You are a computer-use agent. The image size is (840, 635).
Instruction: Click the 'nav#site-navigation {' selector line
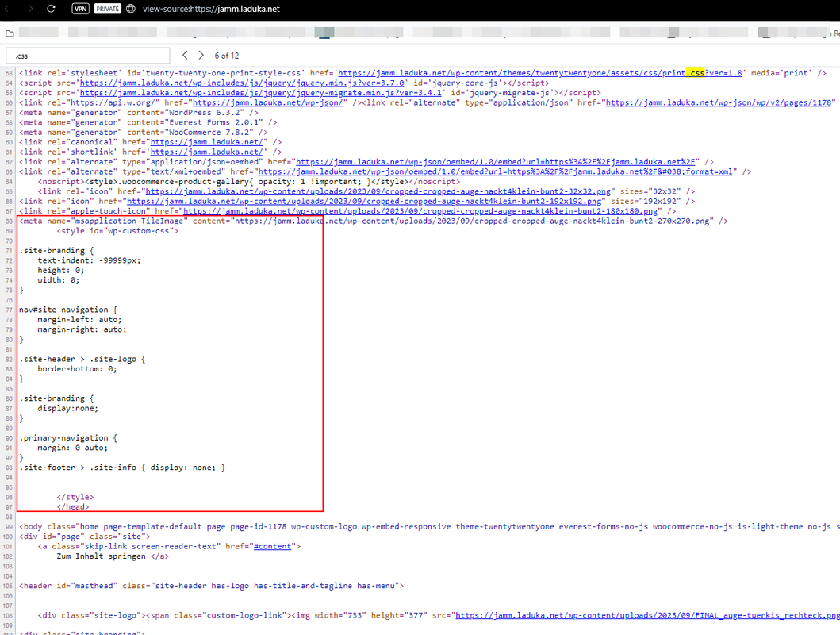click(68, 310)
